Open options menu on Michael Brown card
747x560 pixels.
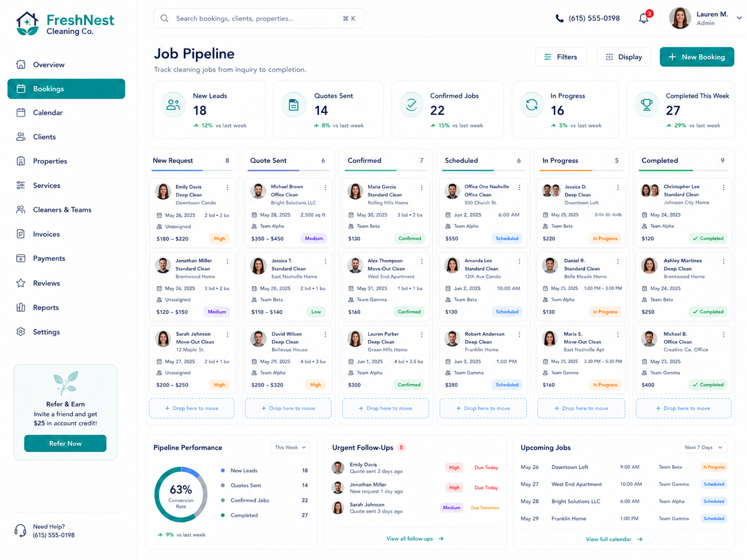(x=326, y=188)
